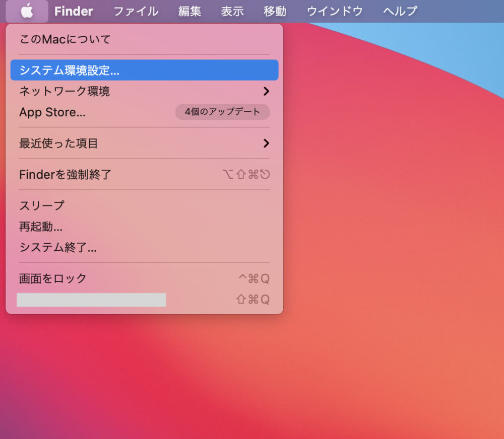
Task: Open the ヘルプ menu
Action: coord(400,11)
